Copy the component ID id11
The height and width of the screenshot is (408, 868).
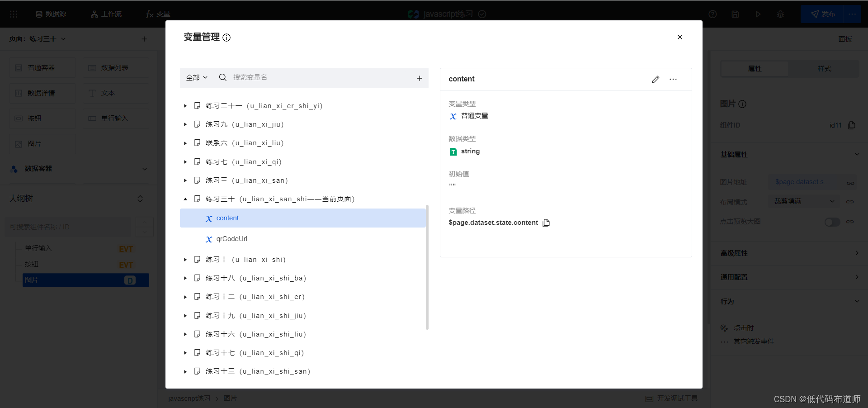pyautogui.click(x=852, y=125)
